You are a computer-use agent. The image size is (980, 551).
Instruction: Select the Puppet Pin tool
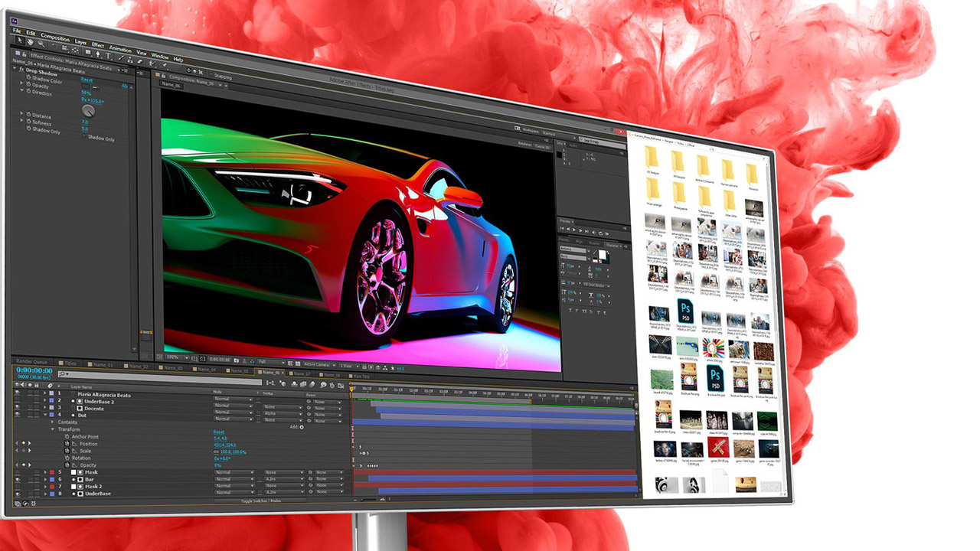[x=165, y=64]
